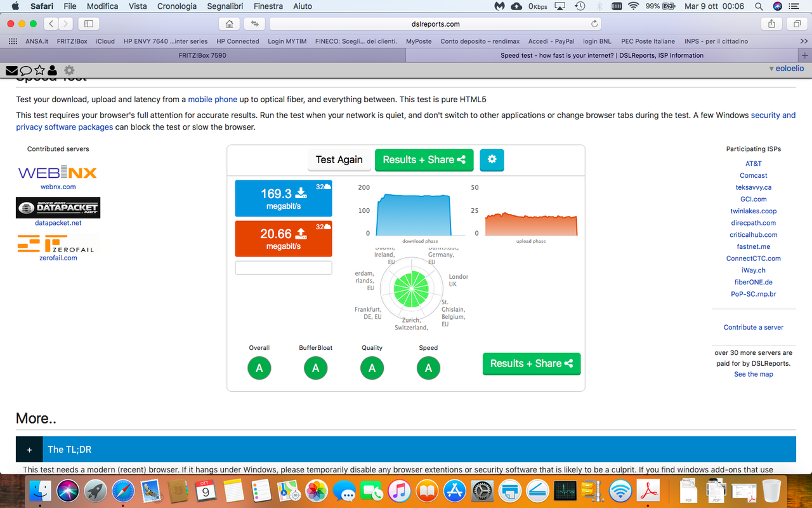This screenshot has width=812, height=508.
Task: Open the webnx.com text link
Action: coord(58,187)
